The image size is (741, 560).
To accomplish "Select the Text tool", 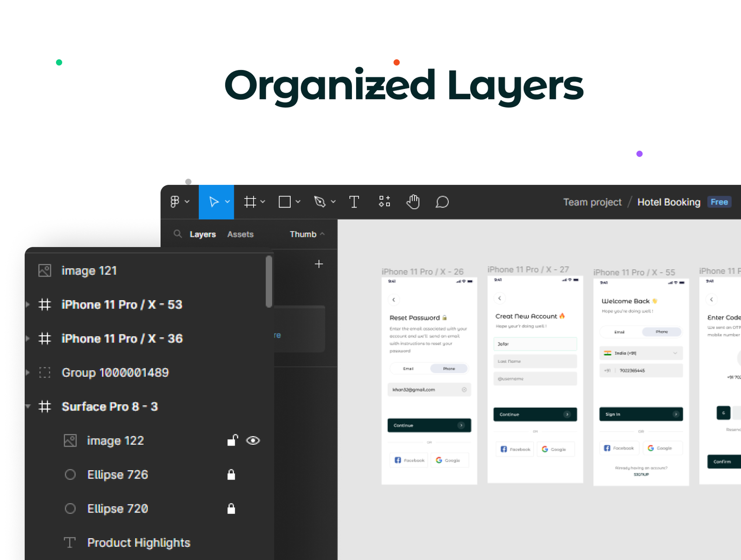I will click(354, 202).
